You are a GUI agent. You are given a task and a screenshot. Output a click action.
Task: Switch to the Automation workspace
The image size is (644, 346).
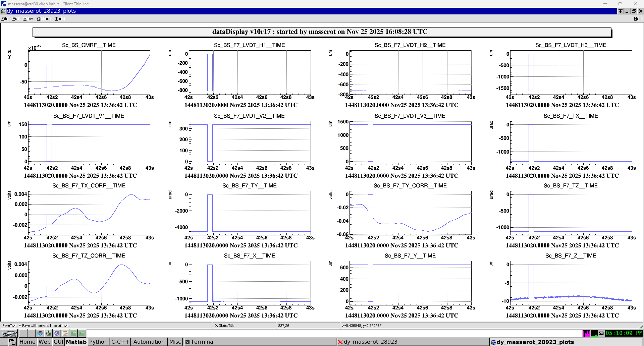(x=149, y=342)
